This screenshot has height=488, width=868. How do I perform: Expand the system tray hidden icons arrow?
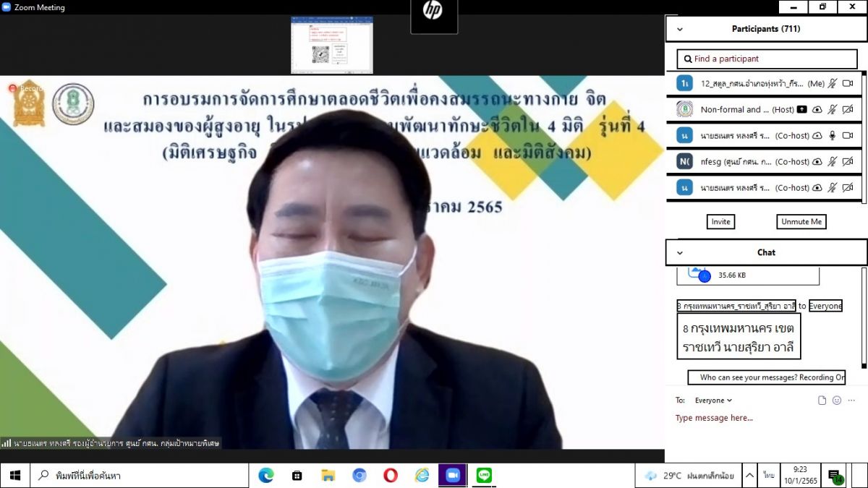(x=749, y=475)
